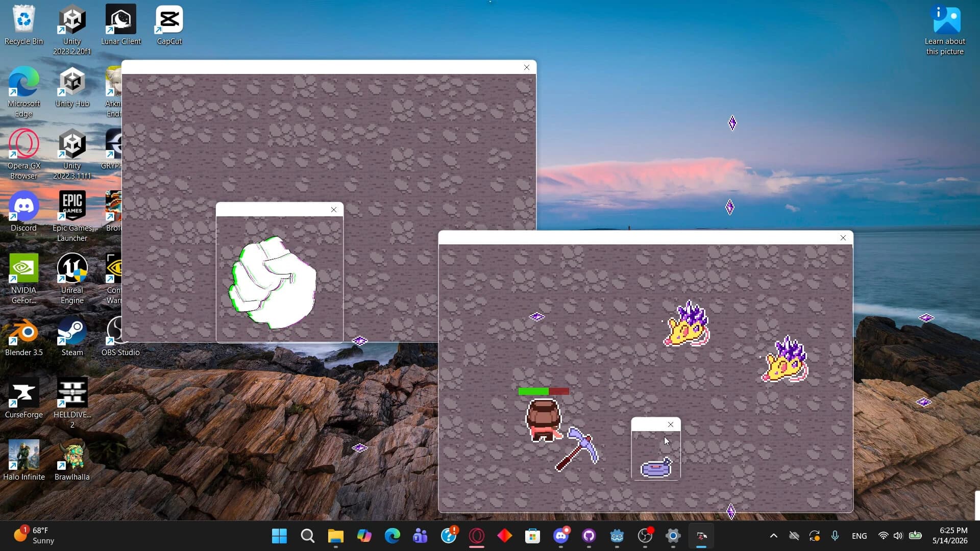Open the OBS Studio desktop shortcut

[x=120, y=337]
